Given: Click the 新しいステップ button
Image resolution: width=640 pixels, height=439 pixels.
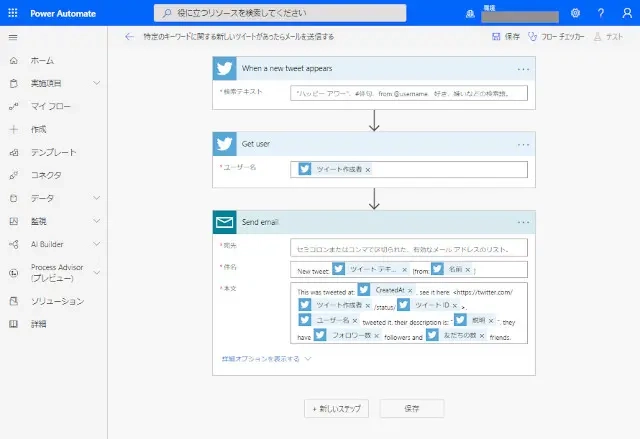Looking at the screenshot, I should pos(336,408).
